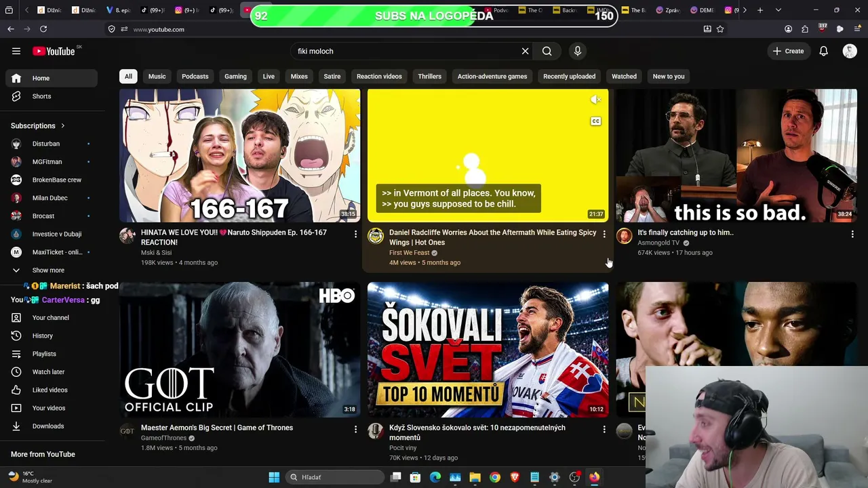Bookmark page with the star icon

[x=720, y=29]
